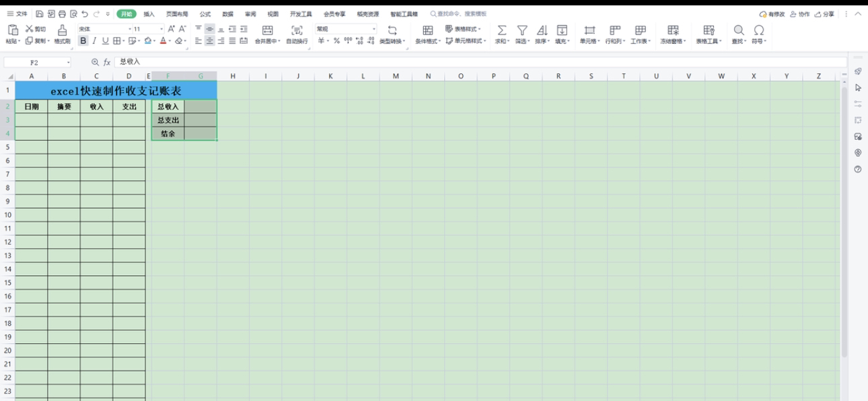This screenshot has height=401, width=868.
Task: Open the Formulas (公式) tab
Action: pyautogui.click(x=205, y=13)
